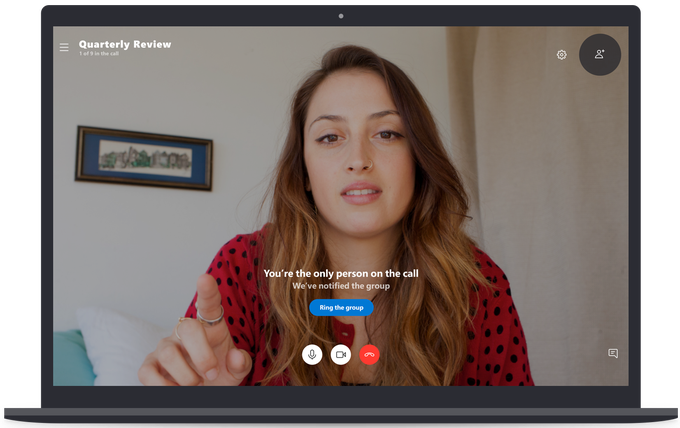Open call settings gear
The image size is (680, 428).
tap(562, 55)
